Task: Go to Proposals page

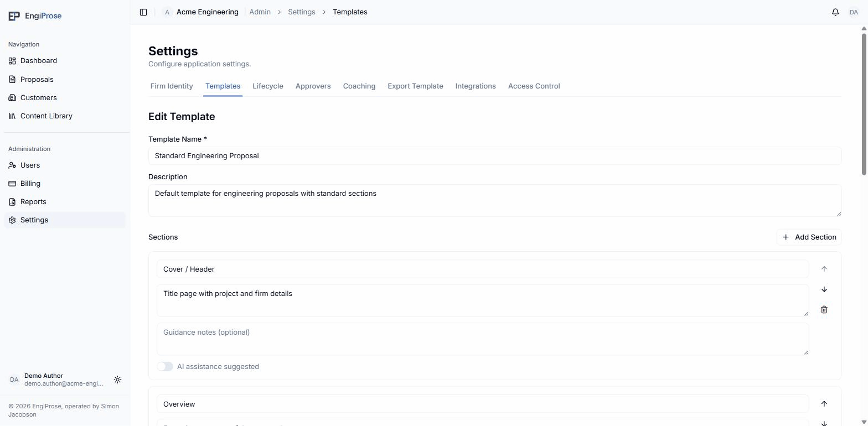Action: click(x=65, y=80)
